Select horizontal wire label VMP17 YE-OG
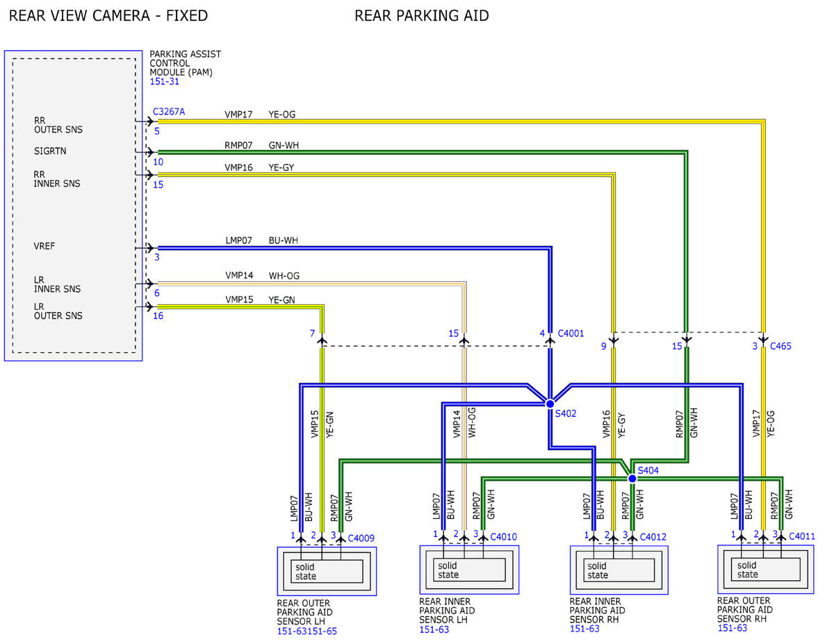The height and width of the screenshot is (644, 834). pyautogui.click(x=261, y=114)
